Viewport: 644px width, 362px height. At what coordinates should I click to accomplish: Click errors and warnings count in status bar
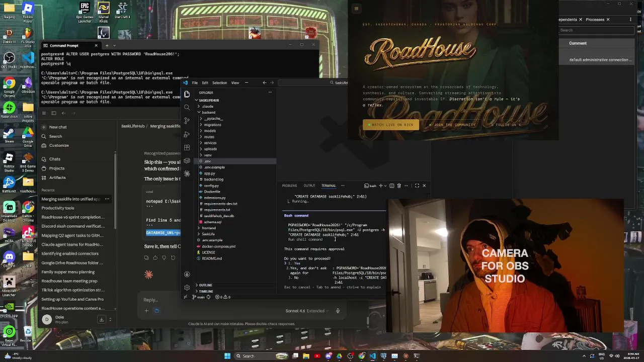[223, 297]
